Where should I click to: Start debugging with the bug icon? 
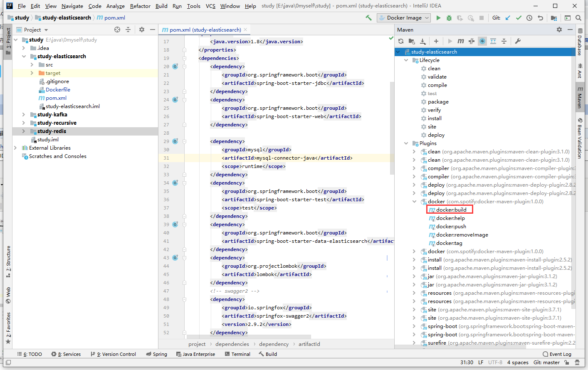[449, 18]
